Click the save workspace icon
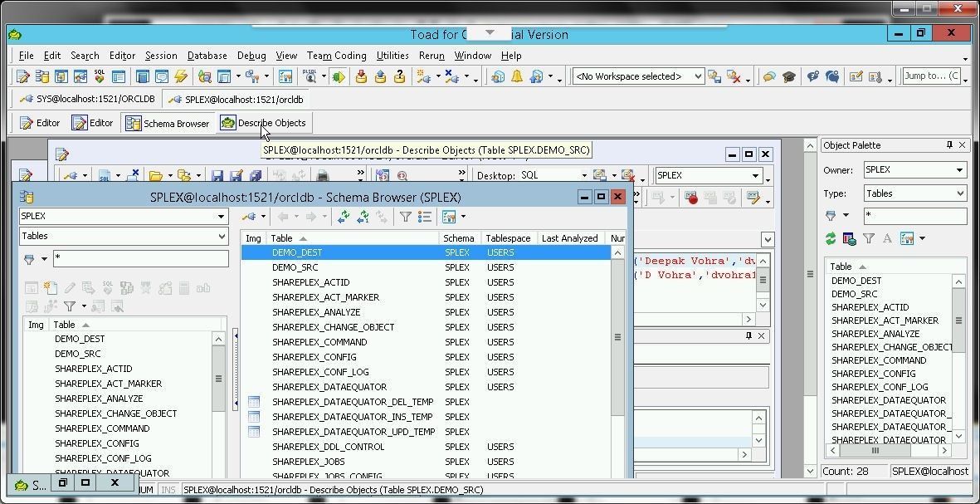Viewport: 980px width, 504px height. (714, 76)
